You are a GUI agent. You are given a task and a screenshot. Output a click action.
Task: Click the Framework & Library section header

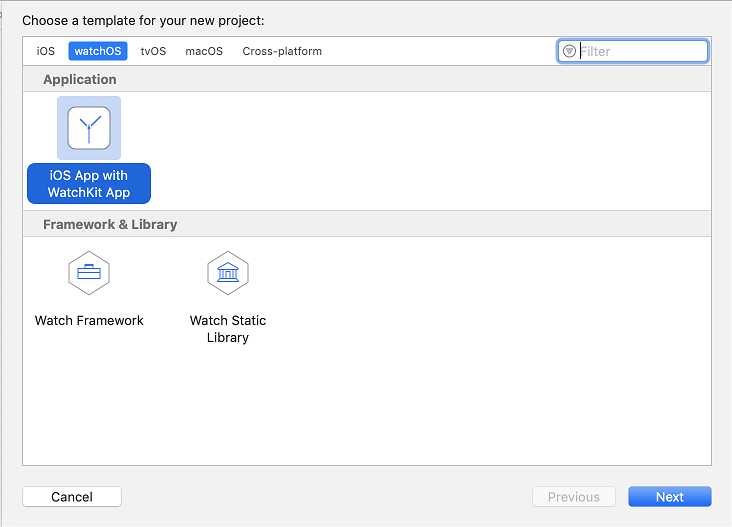(110, 224)
